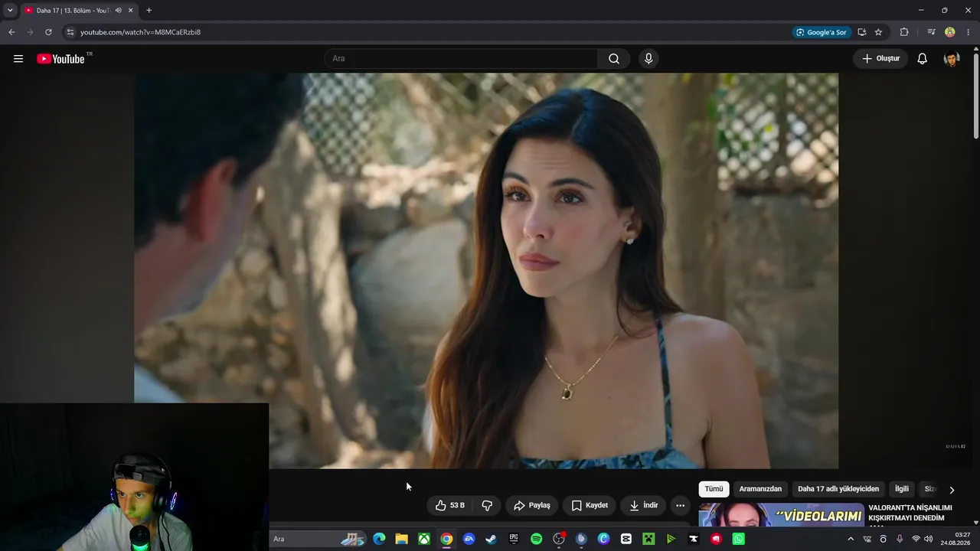The width and height of the screenshot is (980, 551).
Task: Select the Daha 17 adlı yükleyiciden chip
Action: pos(838,489)
